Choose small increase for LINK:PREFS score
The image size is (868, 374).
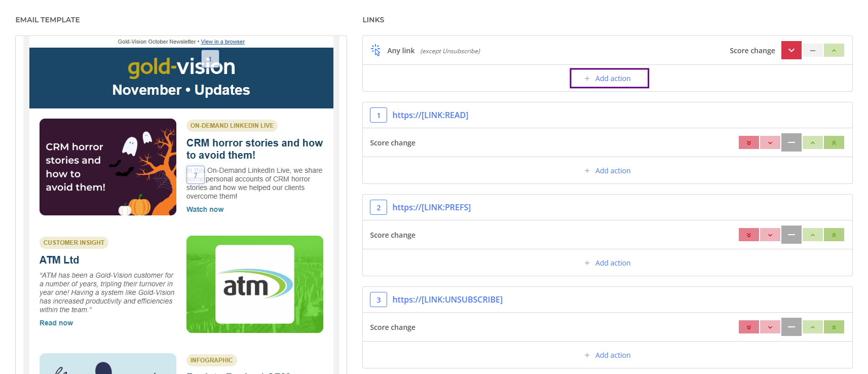(x=812, y=235)
